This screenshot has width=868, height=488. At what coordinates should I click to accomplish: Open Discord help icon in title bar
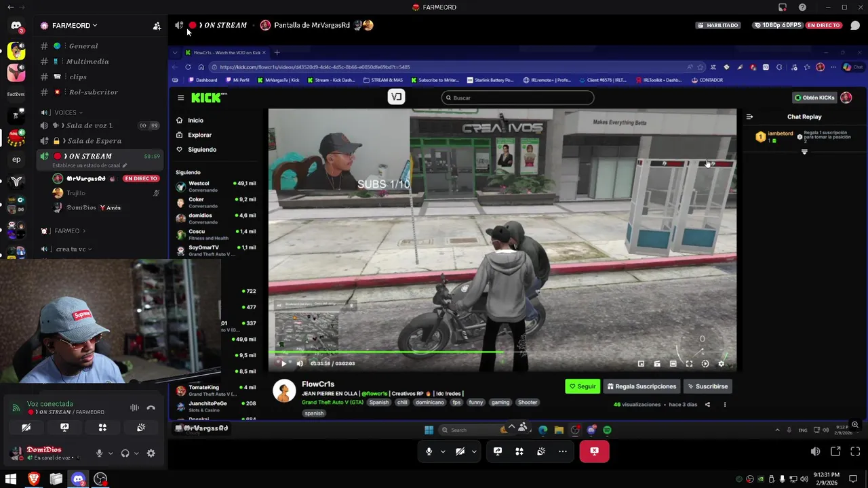tap(803, 7)
